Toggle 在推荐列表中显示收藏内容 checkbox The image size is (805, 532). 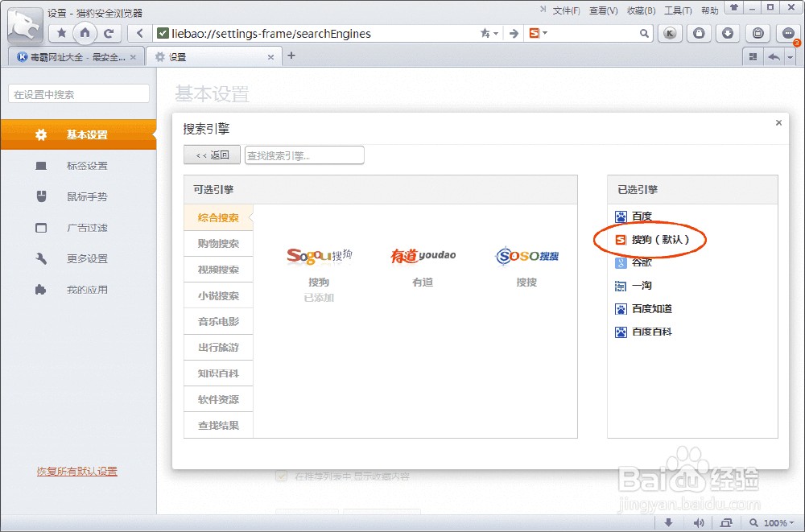coord(281,476)
